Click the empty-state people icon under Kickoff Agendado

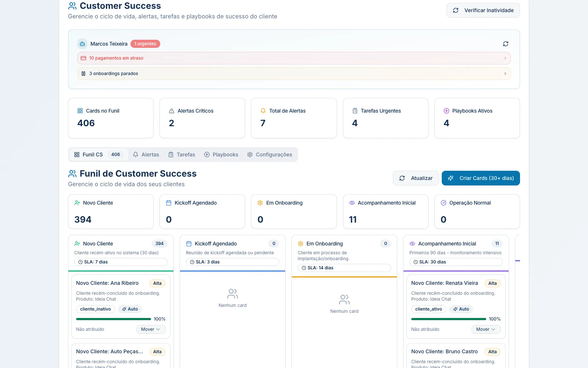(x=233, y=294)
